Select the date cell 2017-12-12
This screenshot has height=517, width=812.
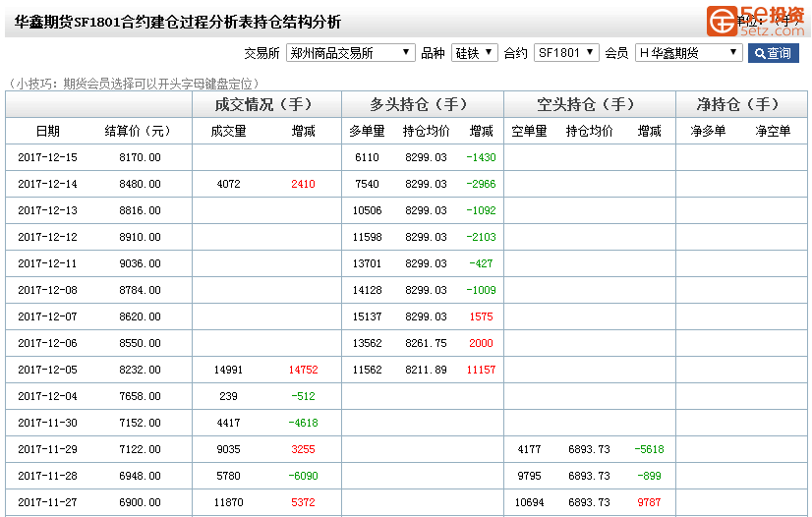coord(47,237)
